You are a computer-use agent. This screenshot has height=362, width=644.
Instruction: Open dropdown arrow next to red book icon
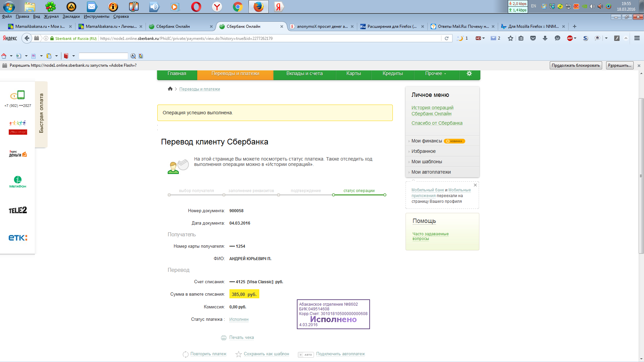coord(73,56)
